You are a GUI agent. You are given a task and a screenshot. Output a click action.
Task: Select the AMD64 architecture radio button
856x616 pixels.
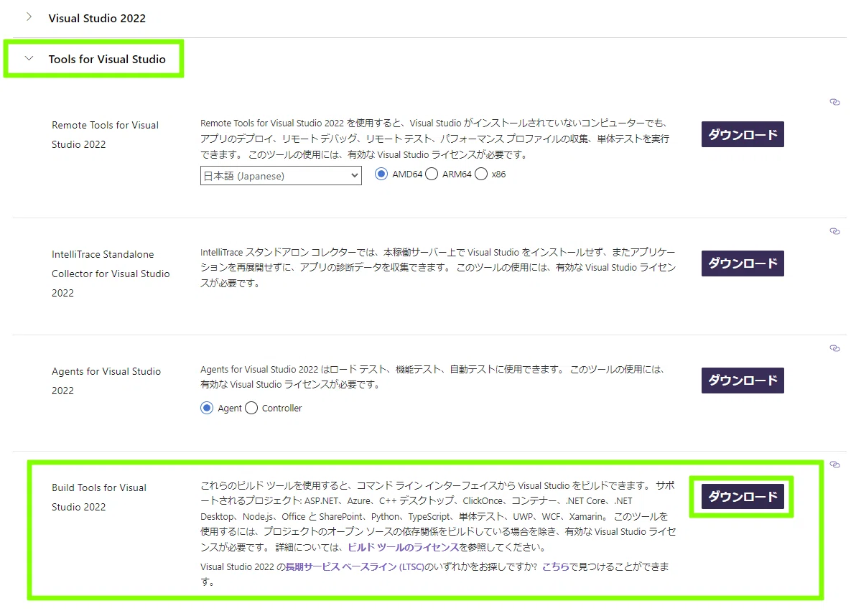(x=381, y=174)
